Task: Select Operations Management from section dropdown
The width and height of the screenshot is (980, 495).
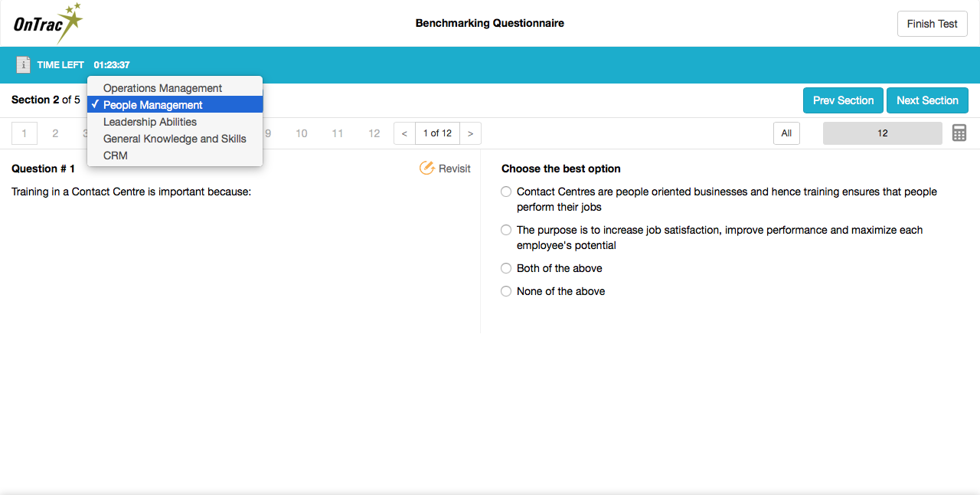Action: point(162,88)
